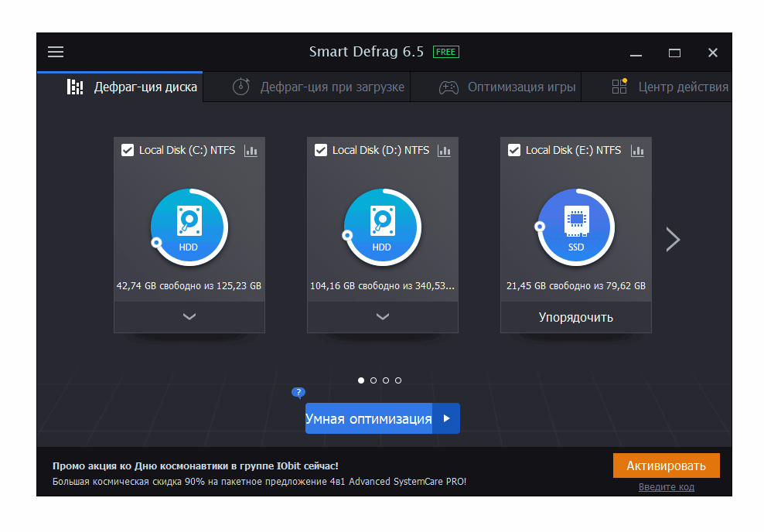Open statistics chart icon for disk E:
This screenshot has height=532, width=764.
coord(637,151)
